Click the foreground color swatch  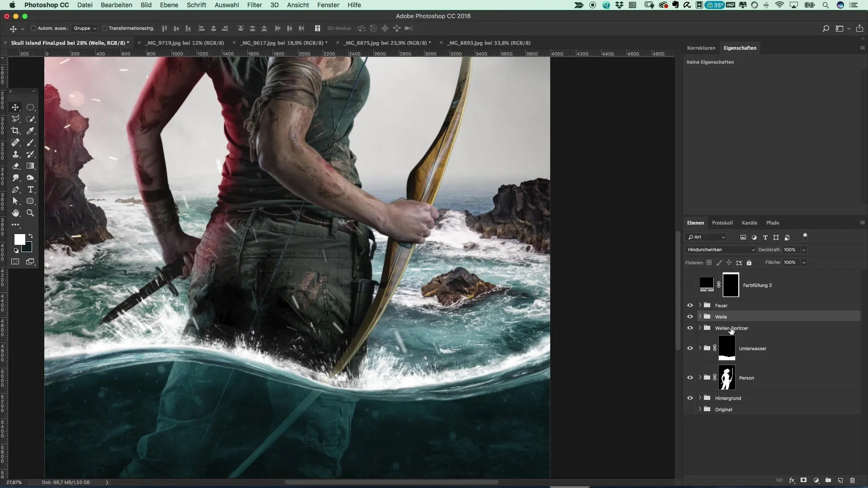click(19, 239)
